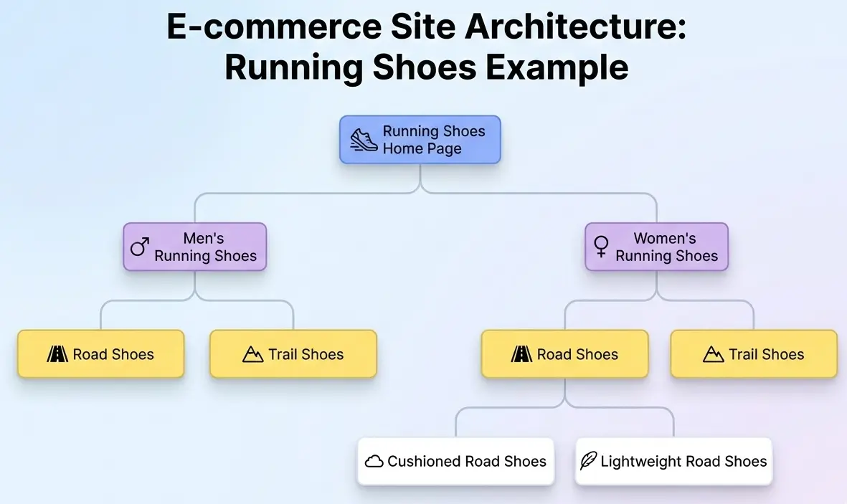
Task: Open the Women's Trail Shoes node
Action: [753, 353]
